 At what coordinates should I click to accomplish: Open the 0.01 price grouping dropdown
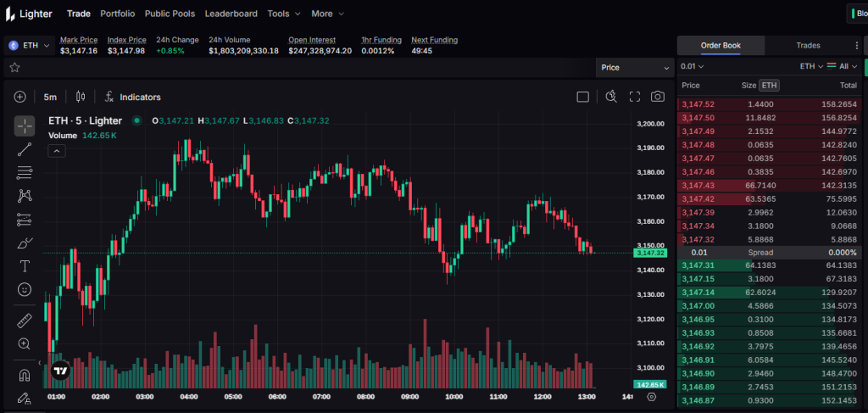click(693, 66)
